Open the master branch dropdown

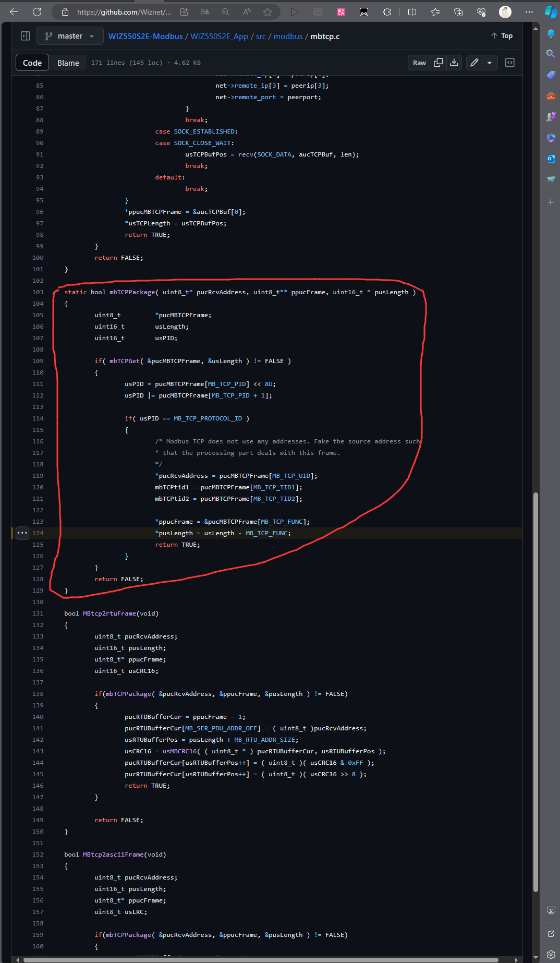pyautogui.click(x=70, y=36)
